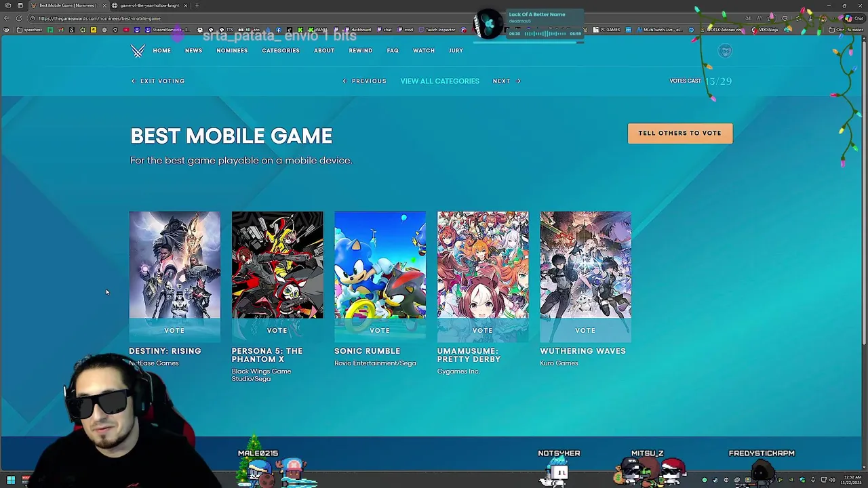
Task: Click The Game Awards logo icon
Action: [138, 51]
